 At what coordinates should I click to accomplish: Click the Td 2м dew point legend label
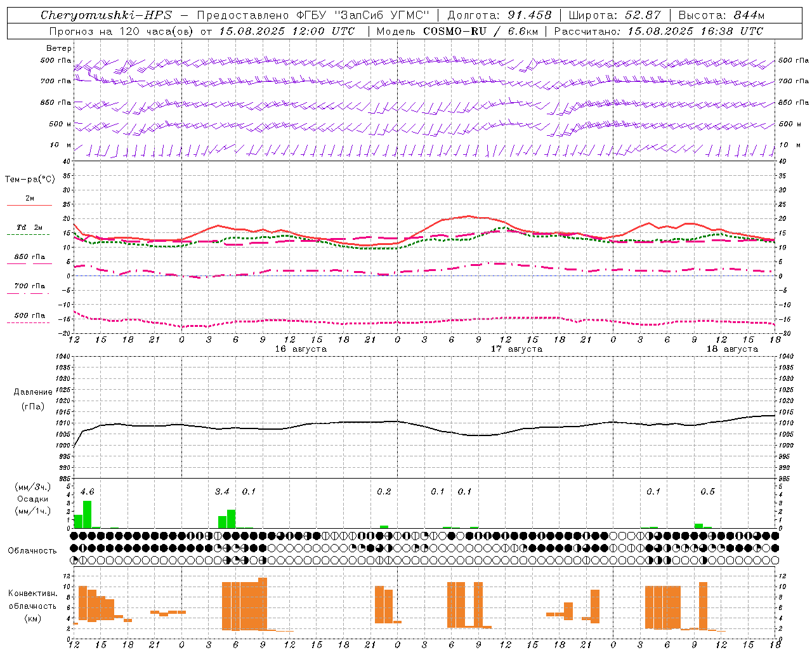click(30, 227)
